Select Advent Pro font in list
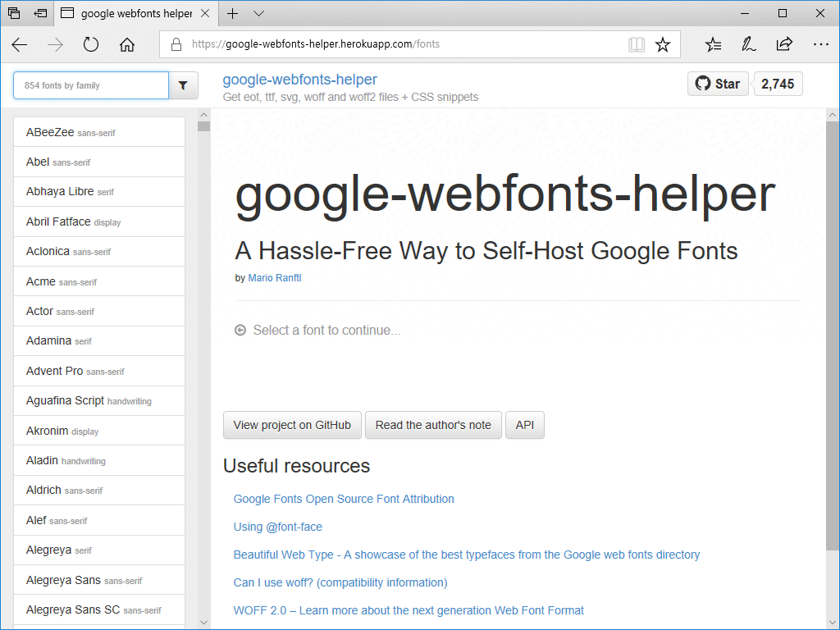The image size is (840, 630). coord(99,371)
